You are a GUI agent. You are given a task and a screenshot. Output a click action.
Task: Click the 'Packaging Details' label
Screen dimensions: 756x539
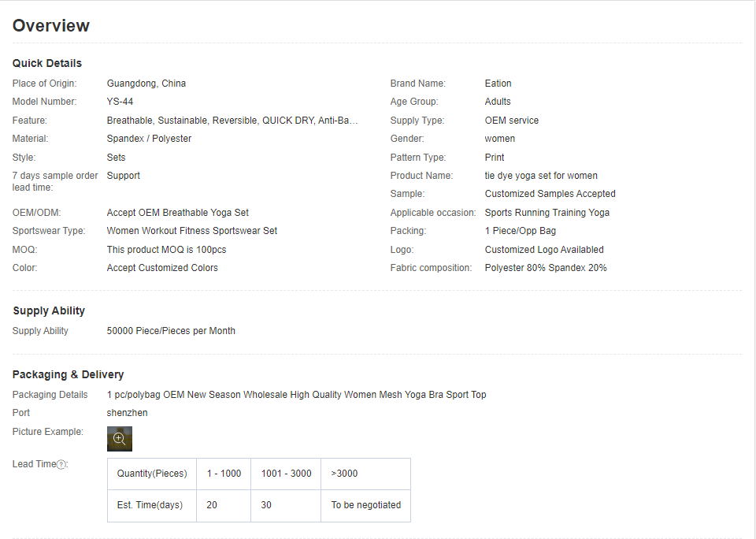50,395
